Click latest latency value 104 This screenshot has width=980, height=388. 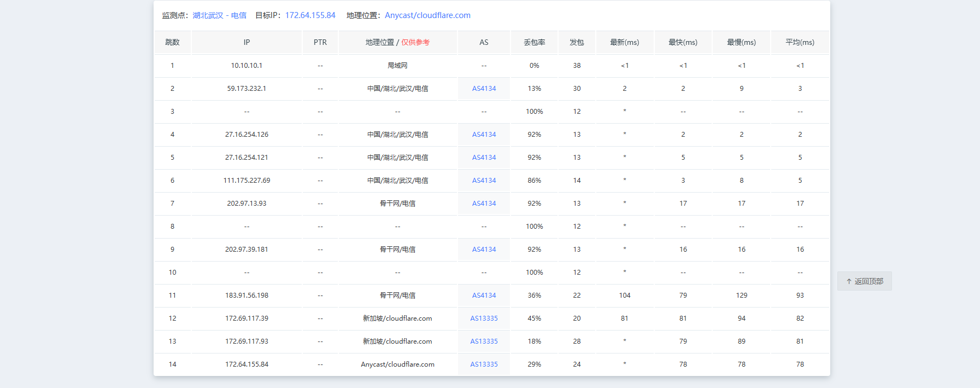[625, 296]
